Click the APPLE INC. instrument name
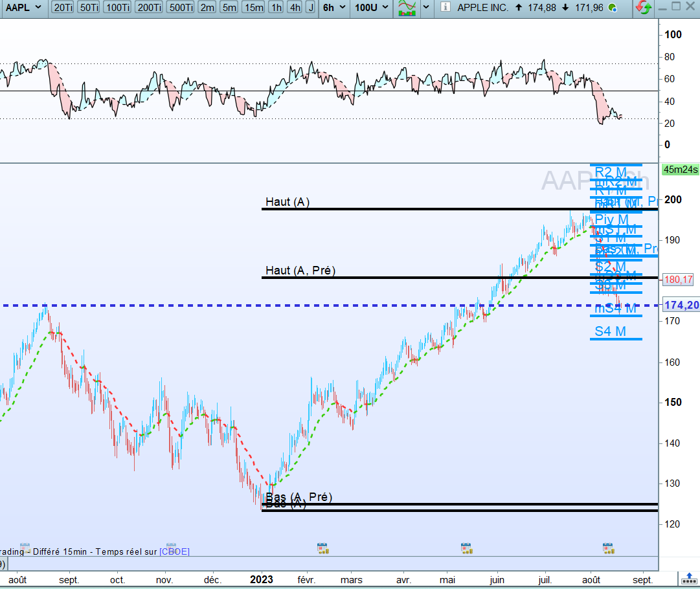 (x=482, y=8)
